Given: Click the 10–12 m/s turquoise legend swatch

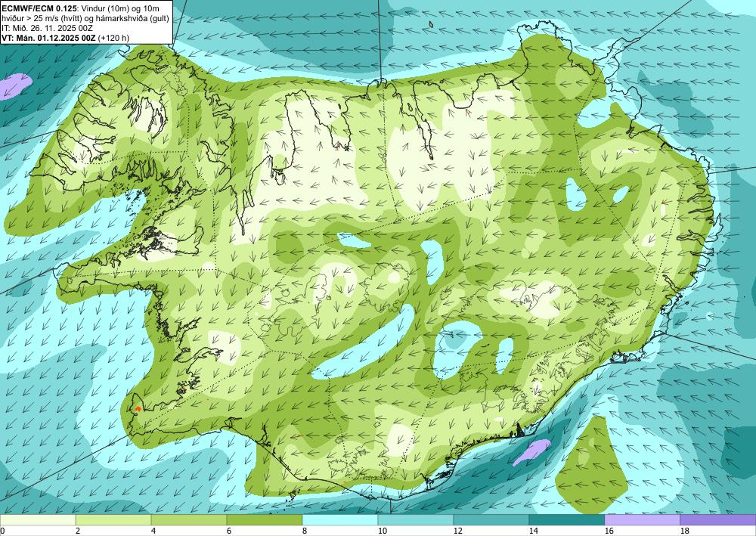Looking at the screenshot, I should [x=416, y=520].
